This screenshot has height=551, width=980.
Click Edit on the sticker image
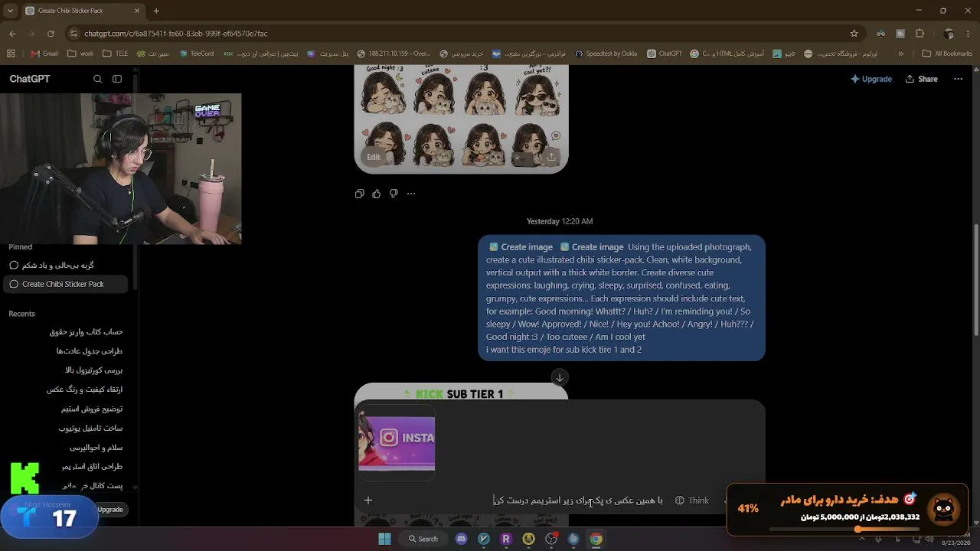pyautogui.click(x=373, y=157)
